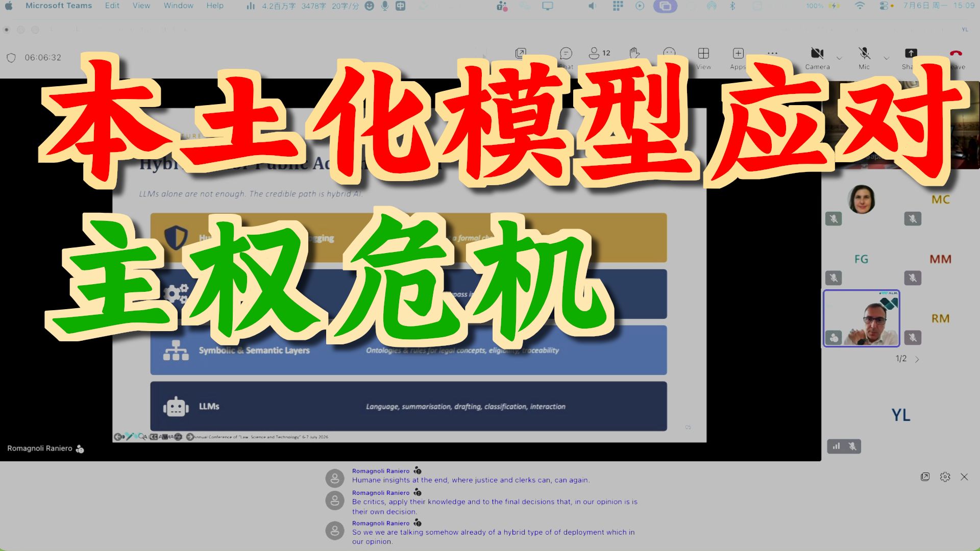Open More actions three-dot menu

[772, 53]
